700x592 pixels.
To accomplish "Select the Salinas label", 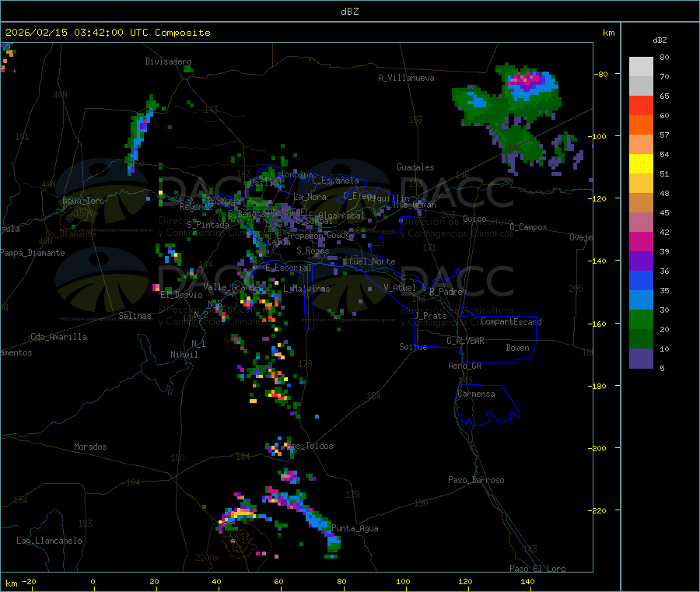I will (135, 316).
